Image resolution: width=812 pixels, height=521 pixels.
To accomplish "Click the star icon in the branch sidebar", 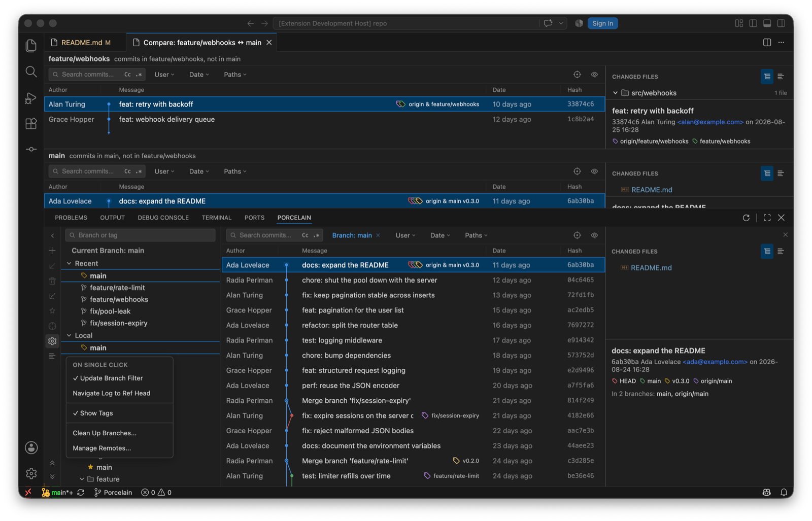I will [x=52, y=311].
